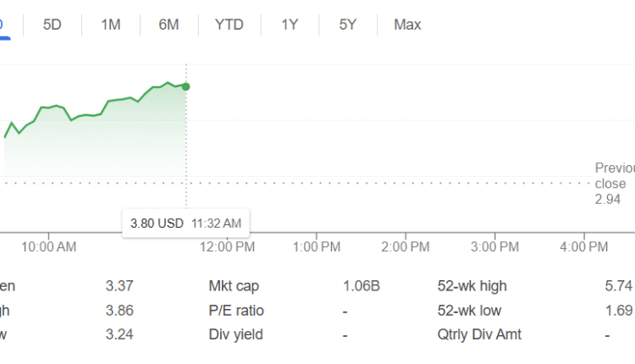Switch to the 5D range tab

(52, 25)
